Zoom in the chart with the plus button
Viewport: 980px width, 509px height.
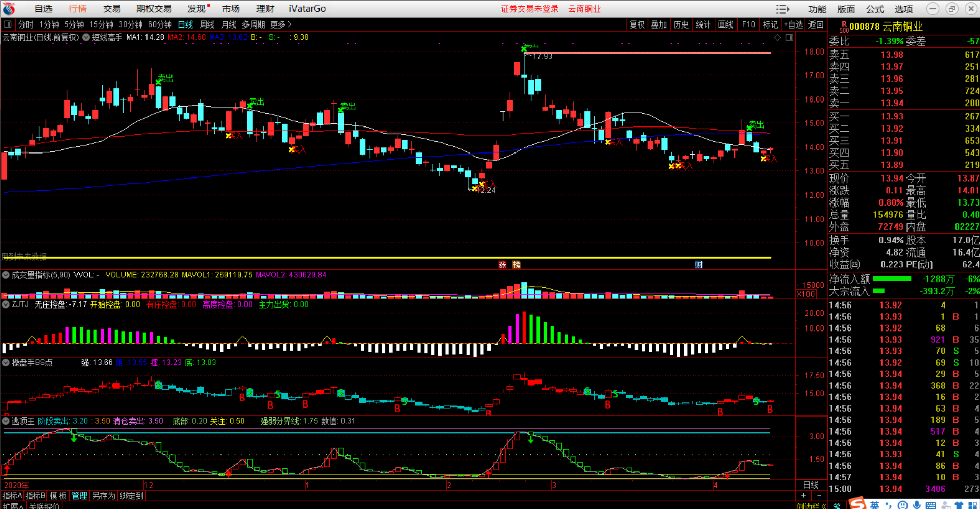point(803,495)
